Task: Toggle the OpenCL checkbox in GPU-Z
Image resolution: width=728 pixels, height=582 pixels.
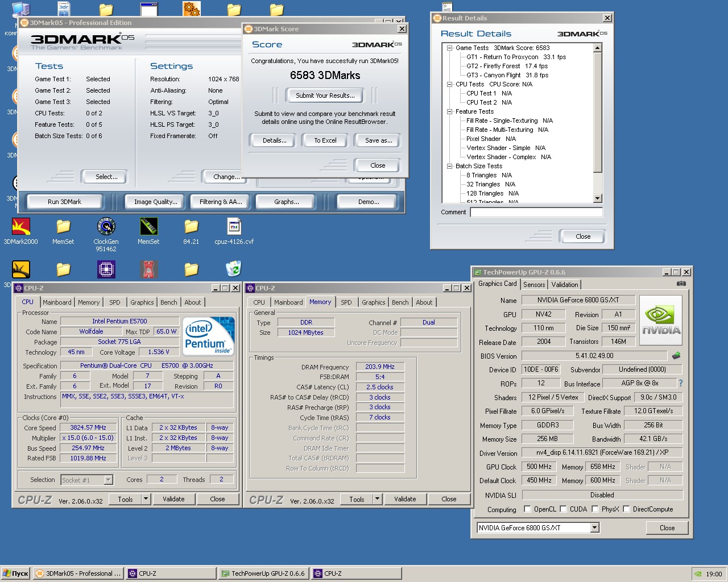Action: (x=527, y=509)
